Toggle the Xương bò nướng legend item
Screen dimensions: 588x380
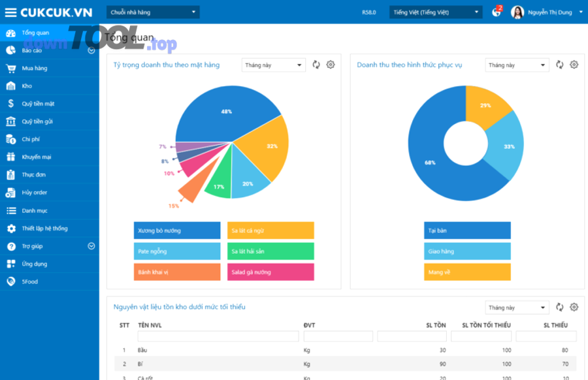point(177,230)
